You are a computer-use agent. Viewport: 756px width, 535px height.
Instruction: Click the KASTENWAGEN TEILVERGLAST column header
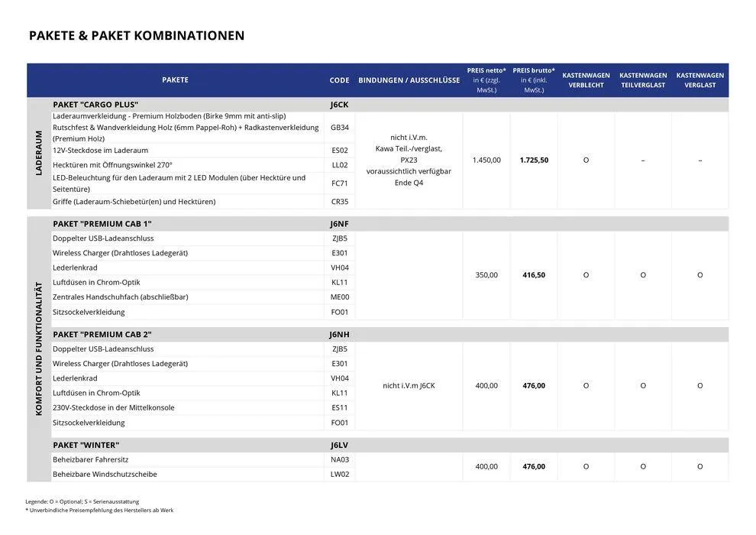click(643, 80)
